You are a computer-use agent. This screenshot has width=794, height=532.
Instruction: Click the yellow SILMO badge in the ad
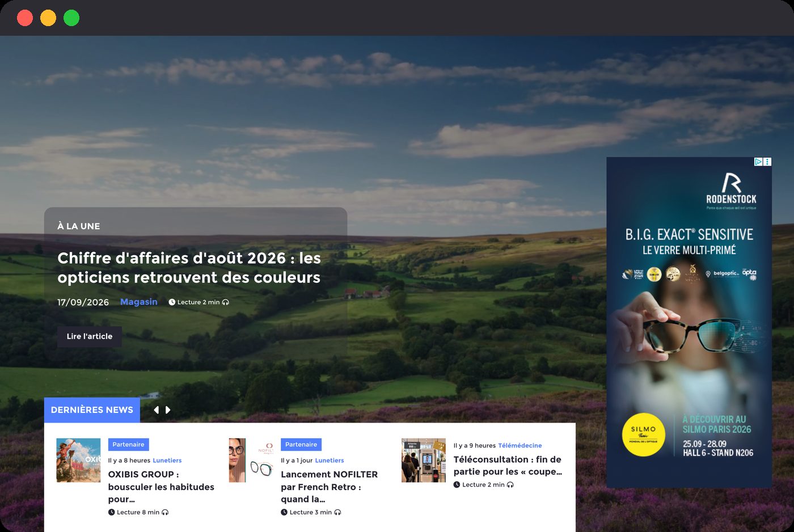click(x=644, y=435)
